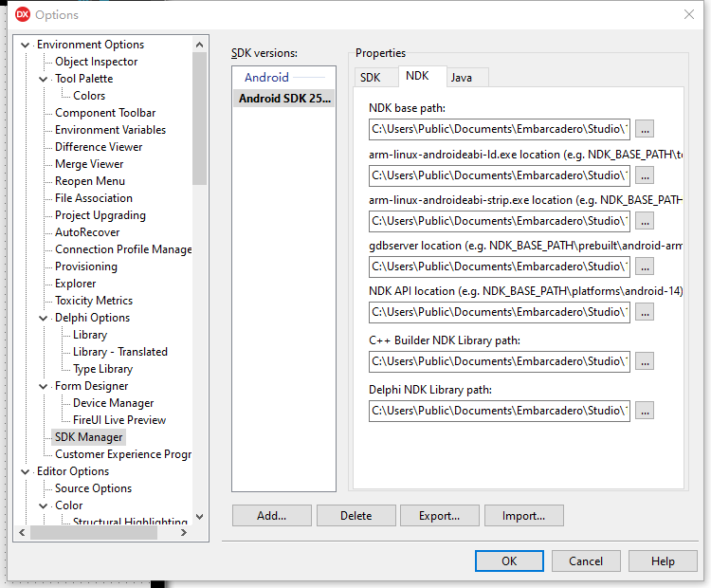The height and width of the screenshot is (588, 711).
Task: Click the tree's scroll right arrow
Action: (x=184, y=533)
